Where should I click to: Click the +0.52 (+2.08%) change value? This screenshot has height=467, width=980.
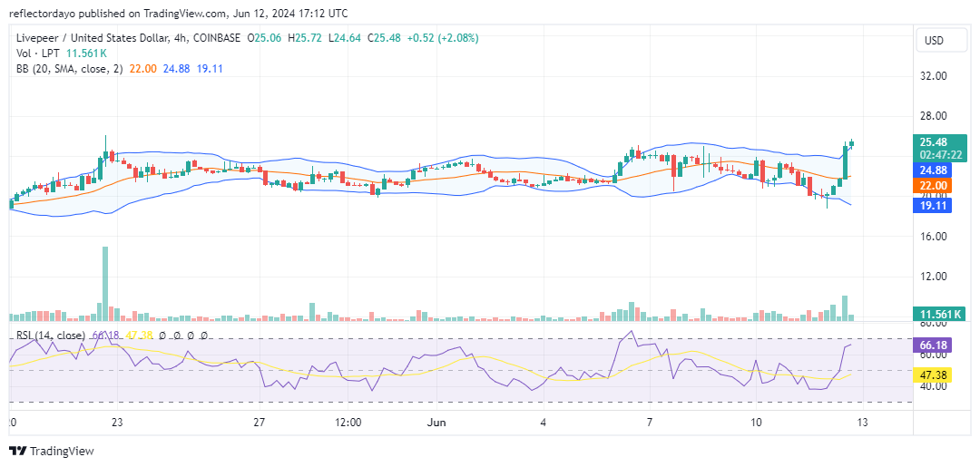coord(443,38)
